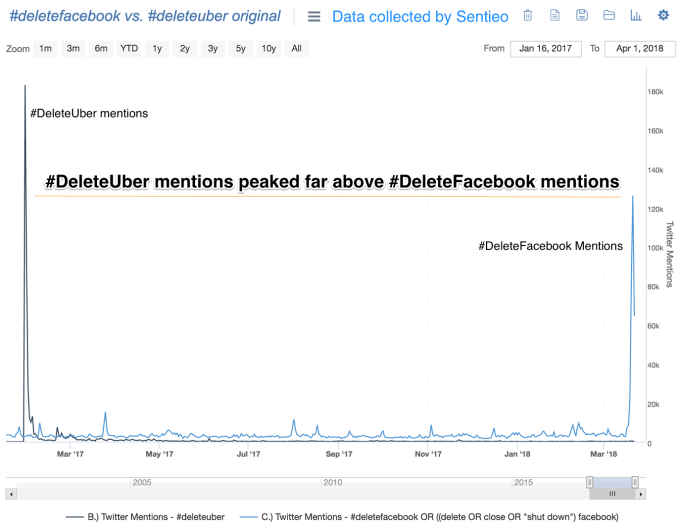680x528 pixels.
Task: Open the settings gear icon
Action: pos(663,16)
